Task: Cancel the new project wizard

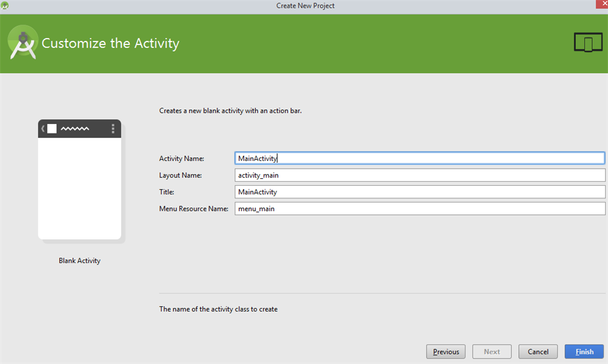Action: pos(537,352)
